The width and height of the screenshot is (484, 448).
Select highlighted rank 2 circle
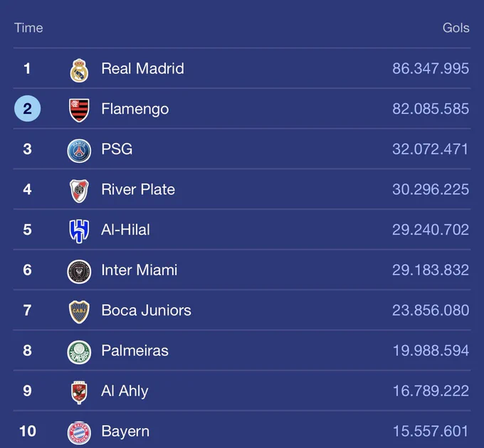coord(28,109)
